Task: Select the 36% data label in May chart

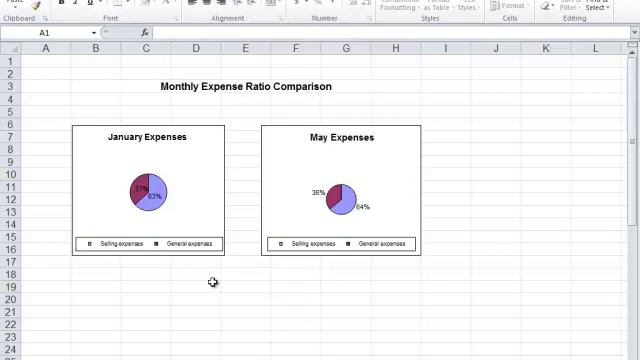Action: 318,193
